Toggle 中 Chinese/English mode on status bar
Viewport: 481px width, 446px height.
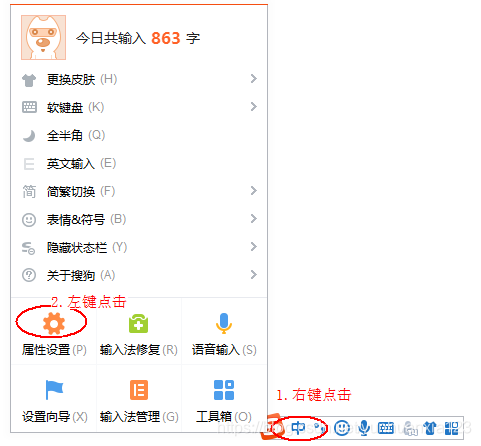[x=298, y=428]
